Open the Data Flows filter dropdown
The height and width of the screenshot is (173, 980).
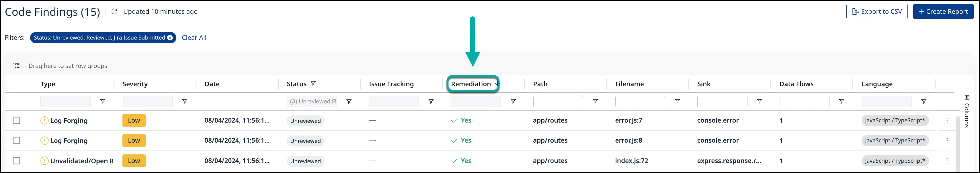(842, 101)
